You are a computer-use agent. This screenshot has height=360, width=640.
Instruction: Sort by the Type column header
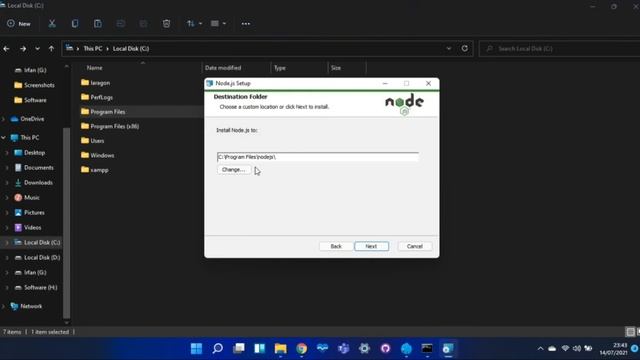click(x=280, y=68)
